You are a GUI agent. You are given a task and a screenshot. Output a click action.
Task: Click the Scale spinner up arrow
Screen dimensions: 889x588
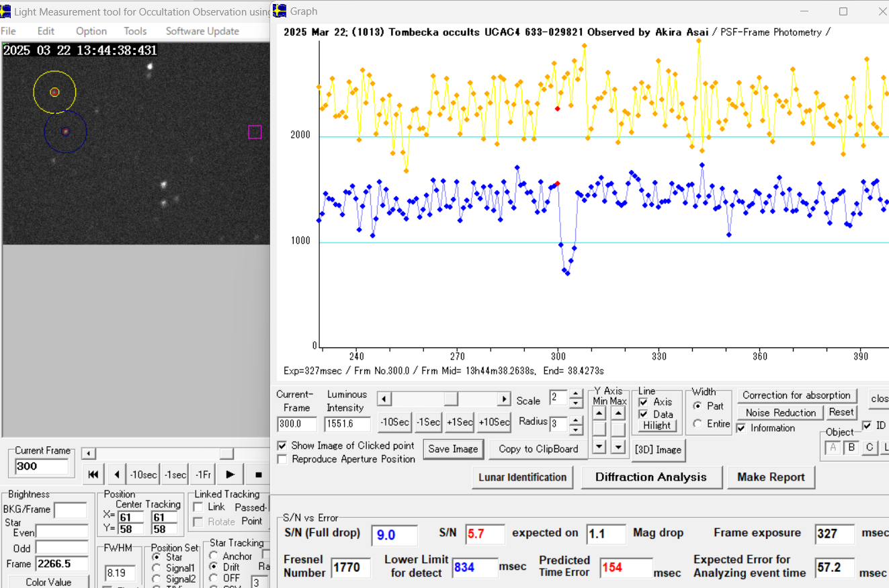click(576, 394)
